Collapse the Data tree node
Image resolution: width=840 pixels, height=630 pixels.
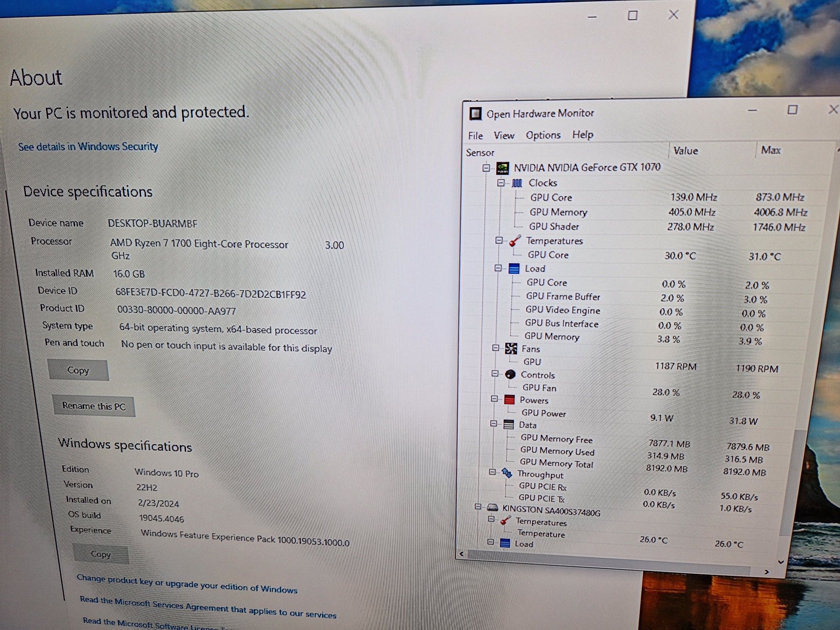[493, 423]
